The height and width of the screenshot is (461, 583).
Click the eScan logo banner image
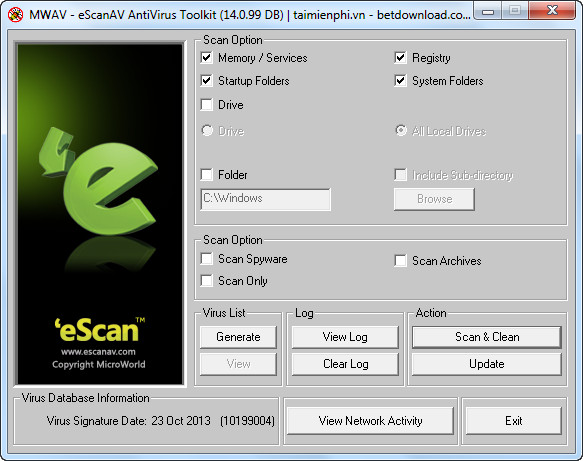click(x=100, y=214)
